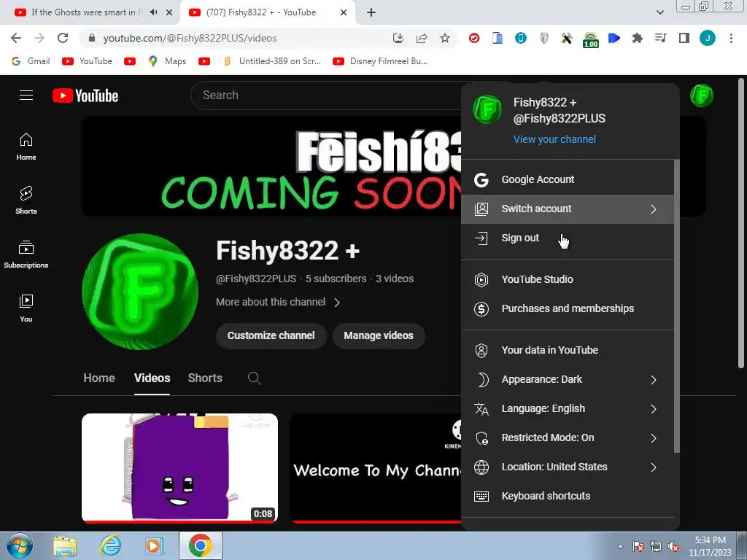Viewport: 747px width, 560px height.
Task: Click the account menu scrollbar
Action: pos(676,305)
